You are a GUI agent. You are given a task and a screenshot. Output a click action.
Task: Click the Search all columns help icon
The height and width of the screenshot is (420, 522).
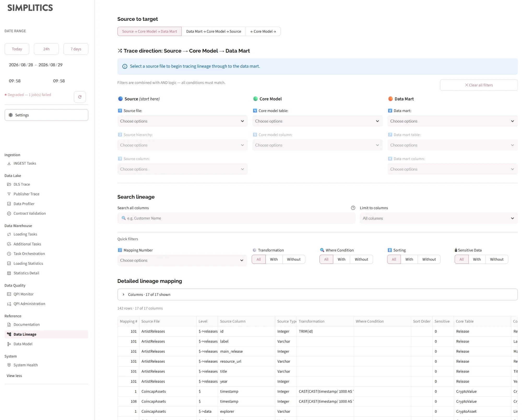coord(353,208)
